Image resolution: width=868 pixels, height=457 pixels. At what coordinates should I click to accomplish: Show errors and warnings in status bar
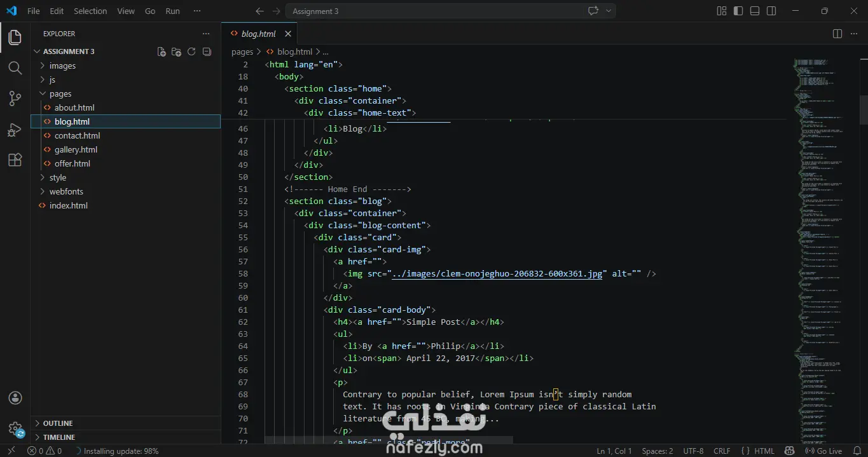(x=45, y=451)
